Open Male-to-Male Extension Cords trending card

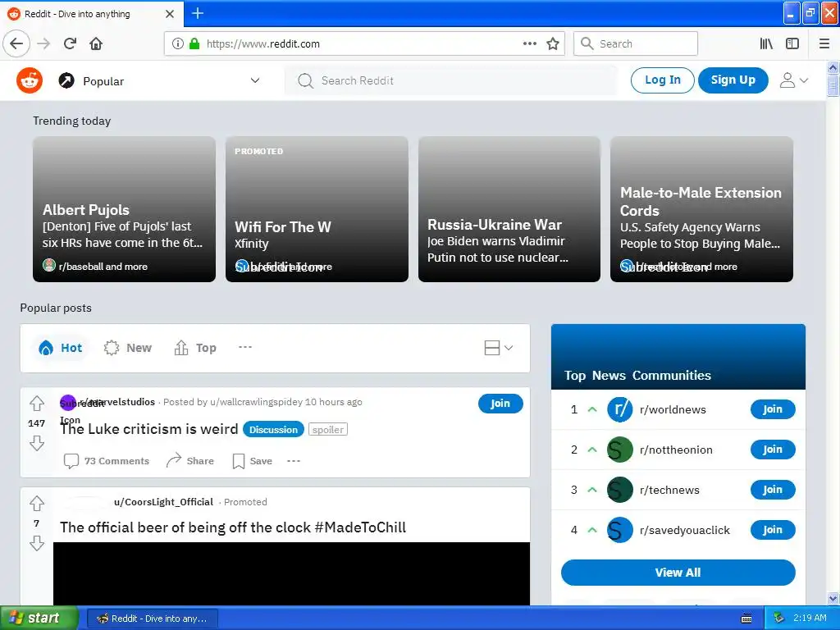701,209
